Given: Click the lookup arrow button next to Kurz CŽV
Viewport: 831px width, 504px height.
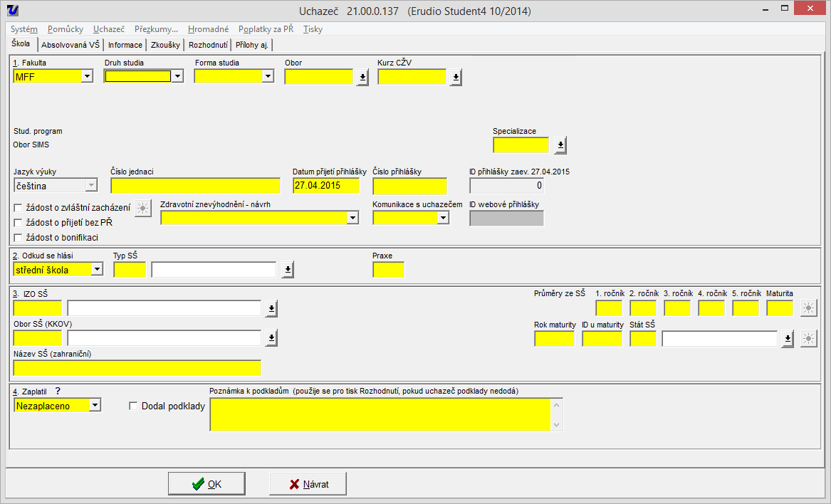Looking at the screenshot, I should pos(456,78).
